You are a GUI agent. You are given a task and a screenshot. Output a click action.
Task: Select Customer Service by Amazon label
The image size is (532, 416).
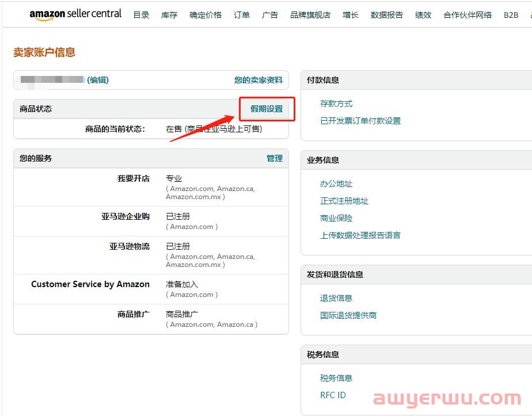[x=90, y=284]
